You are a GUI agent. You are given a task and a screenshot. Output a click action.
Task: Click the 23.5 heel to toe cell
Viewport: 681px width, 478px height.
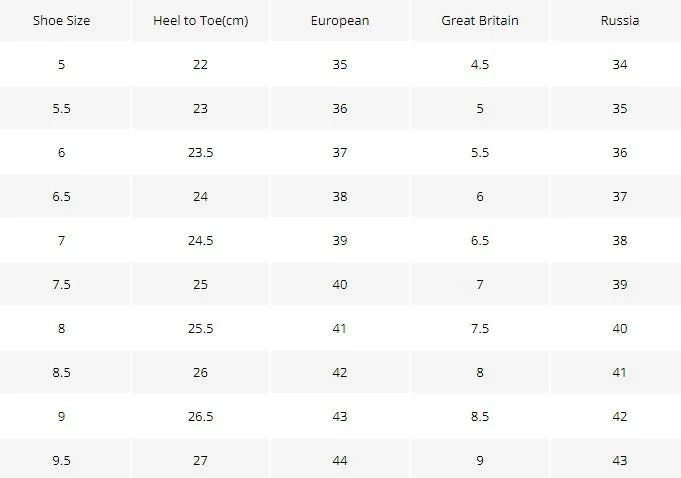pos(200,152)
